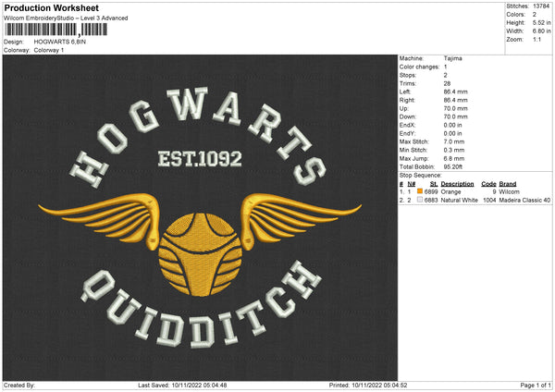Select the 'Orange' description cell
This screenshot has width=555, height=392.
click(451, 191)
